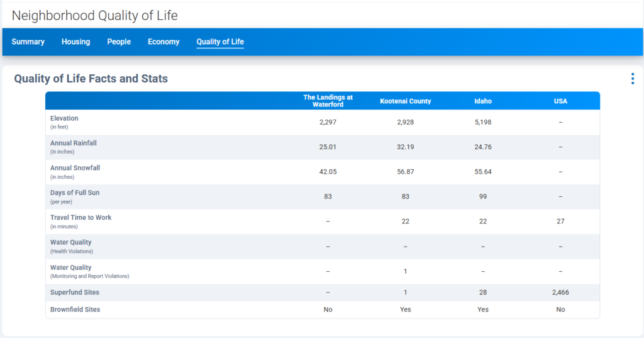This screenshot has width=644, height=338.
Task: Click The Landings at Waterford column header
Action: pyautogui.click(x=328, y=101)
